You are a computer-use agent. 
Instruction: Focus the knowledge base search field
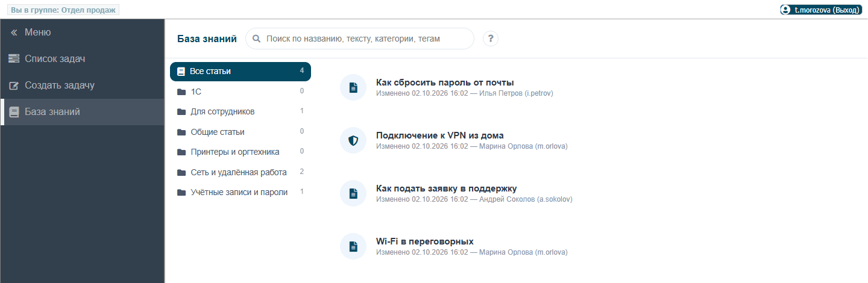pos(360,39)
